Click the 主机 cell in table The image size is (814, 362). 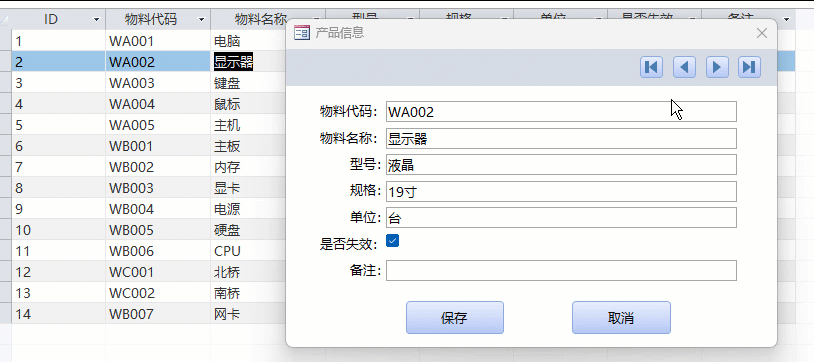pyautogui.click(x=248, y=125)
